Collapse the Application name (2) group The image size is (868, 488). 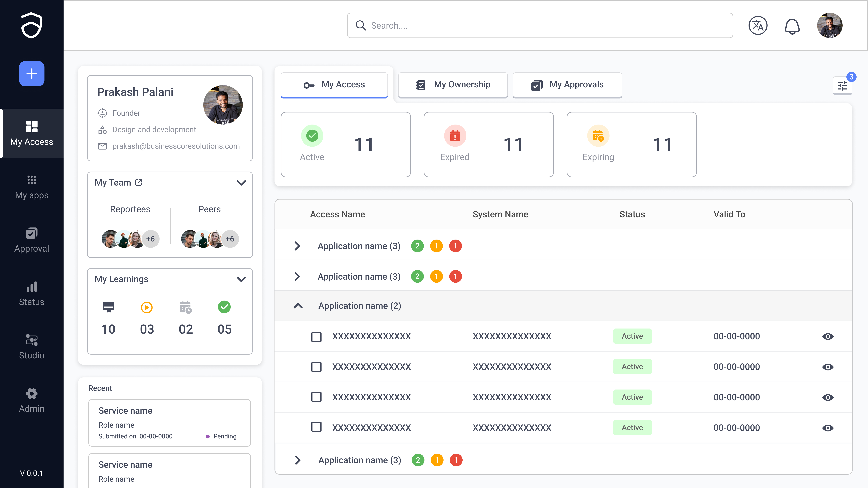(298, 306)
